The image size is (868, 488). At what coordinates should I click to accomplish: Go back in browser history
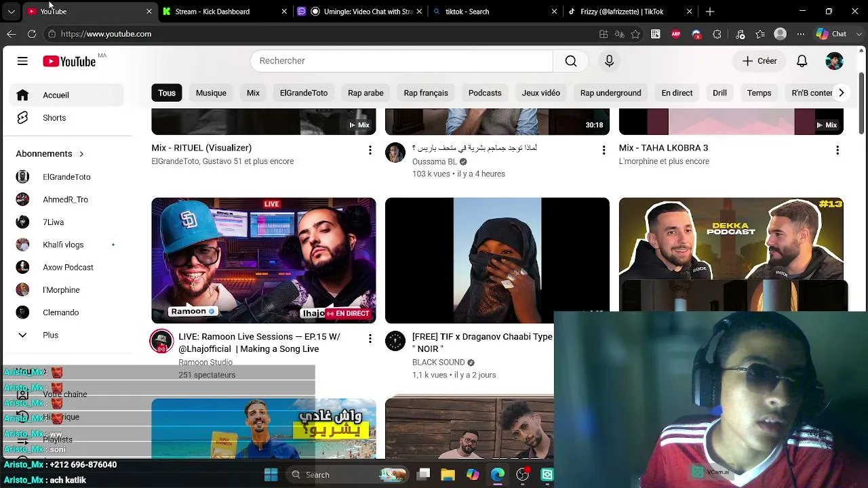[x=12, y=34]
